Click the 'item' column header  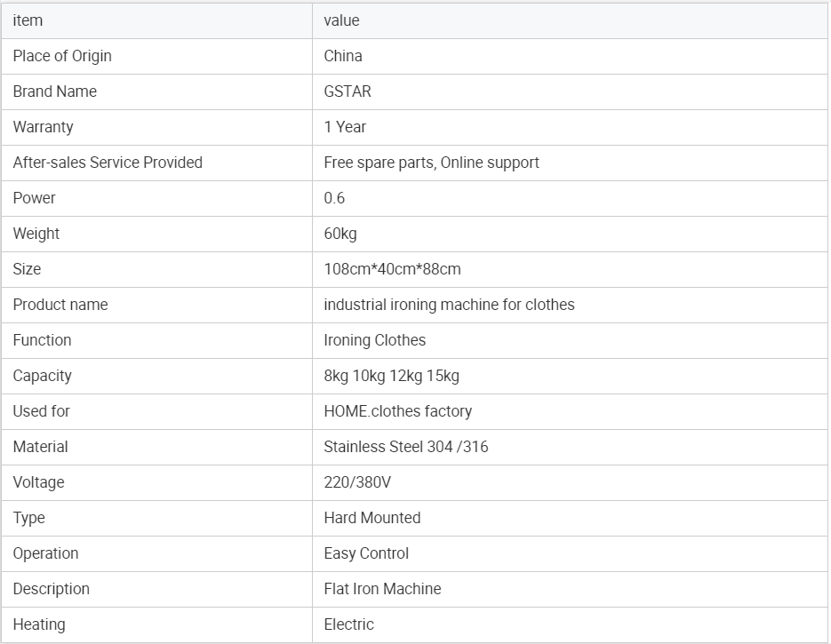pyautogui.click(x=157, y=20)
